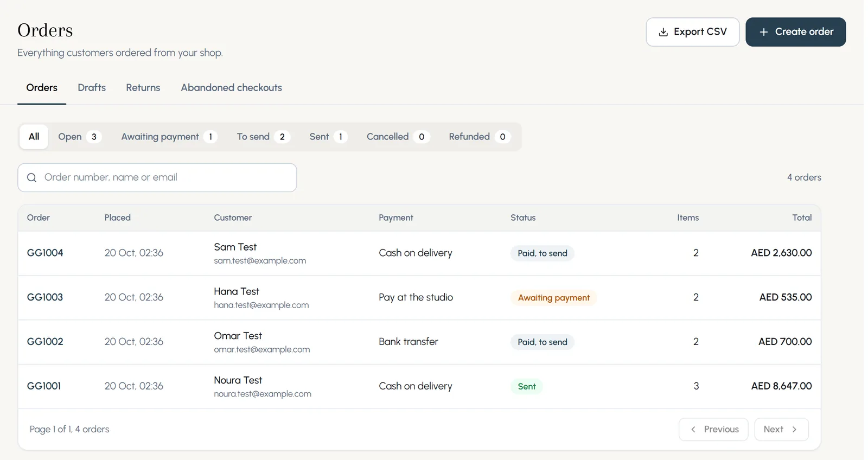This screenshot has width=868, height=460.
Task: Show To send orders
Action: 263,137
